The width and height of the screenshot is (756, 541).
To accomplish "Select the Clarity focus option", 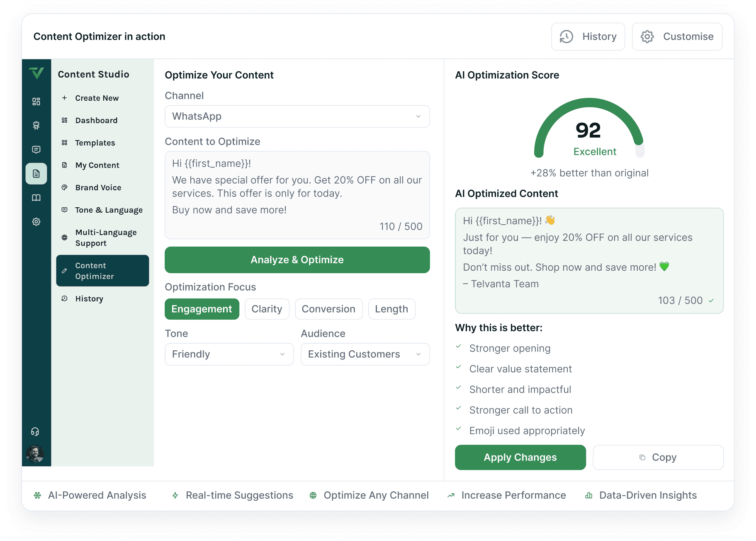I will pos(267,309).
